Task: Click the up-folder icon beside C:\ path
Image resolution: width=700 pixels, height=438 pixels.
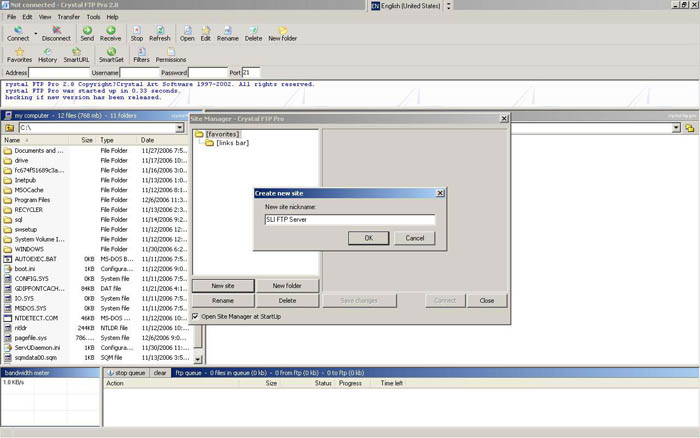Action: [x=9, y=128]
